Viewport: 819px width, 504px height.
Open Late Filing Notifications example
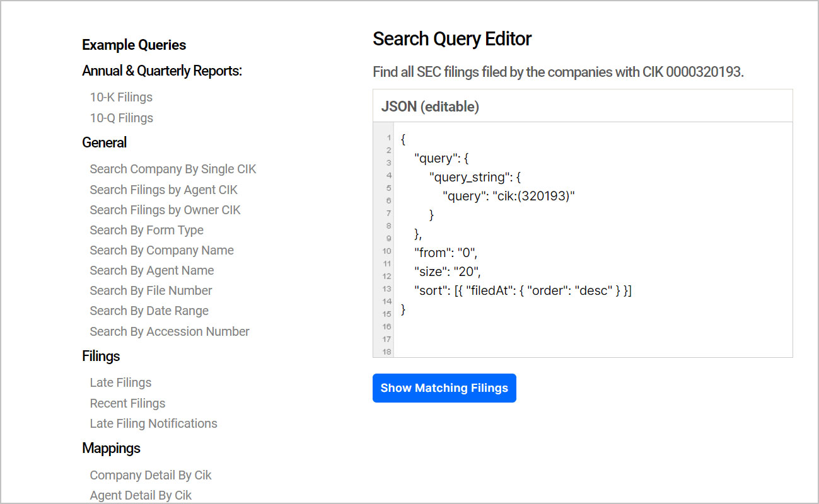pos(153,423)
